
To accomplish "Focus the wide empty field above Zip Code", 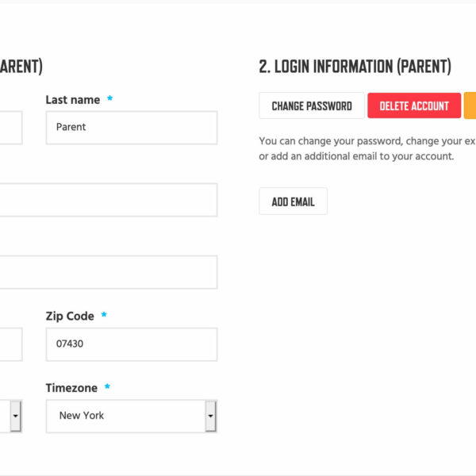I will pyautogui.click(x=109, y=272).
